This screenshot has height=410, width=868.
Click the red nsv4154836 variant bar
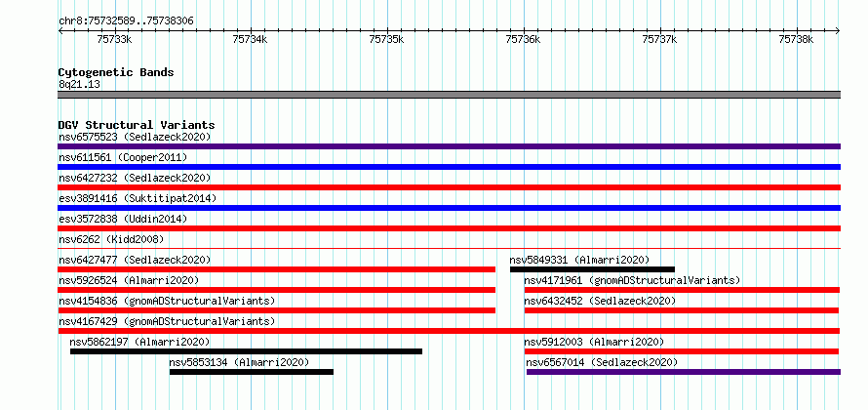(x=276, y=310)
